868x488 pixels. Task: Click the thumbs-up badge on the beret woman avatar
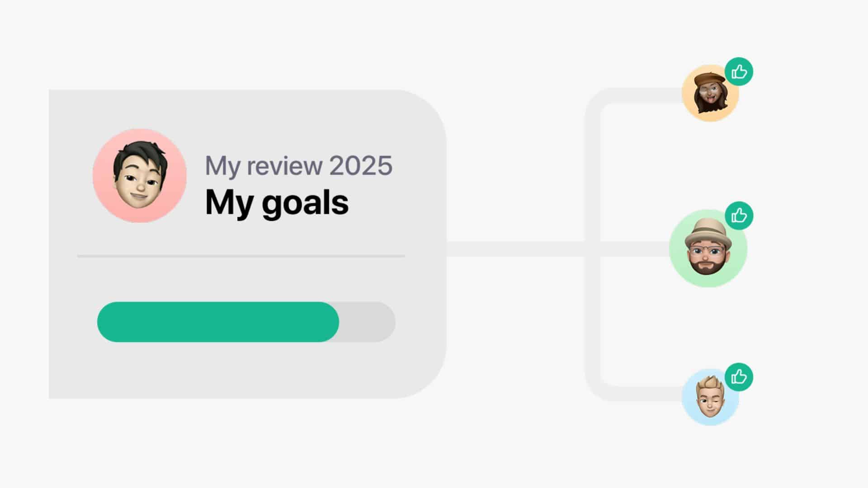[739, 71]
